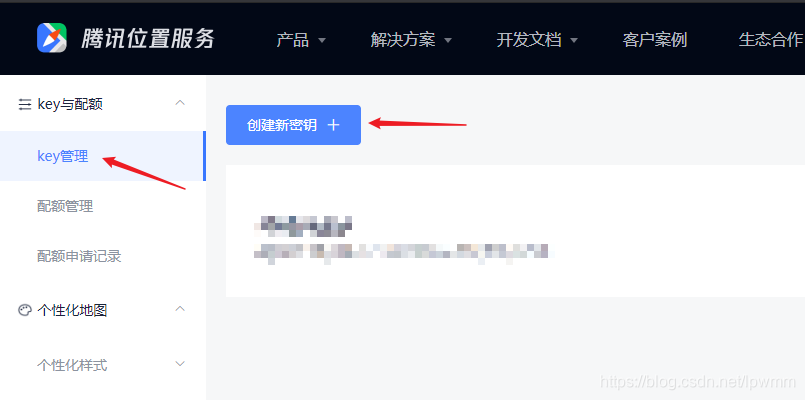The height and width of the screenshot is (400, 805).
Task: Click the Tencent Location Service logo icon
Action: pos(52,37)
